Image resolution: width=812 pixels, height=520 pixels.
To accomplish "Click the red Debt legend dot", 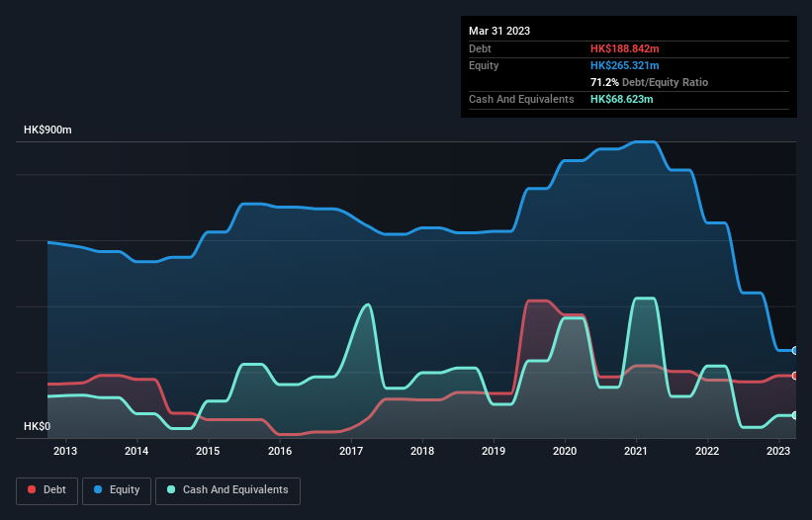I will 32,489.
